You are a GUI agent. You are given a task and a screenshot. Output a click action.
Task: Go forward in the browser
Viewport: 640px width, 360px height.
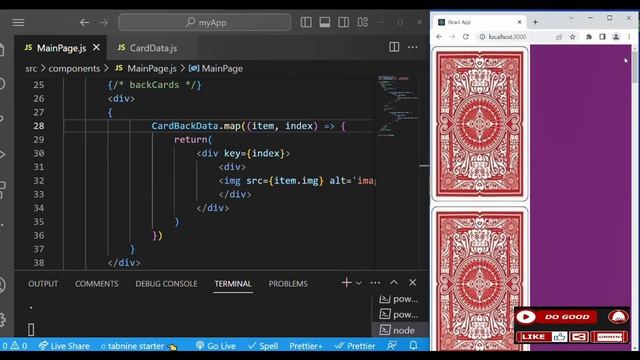(x=452, y=37)
